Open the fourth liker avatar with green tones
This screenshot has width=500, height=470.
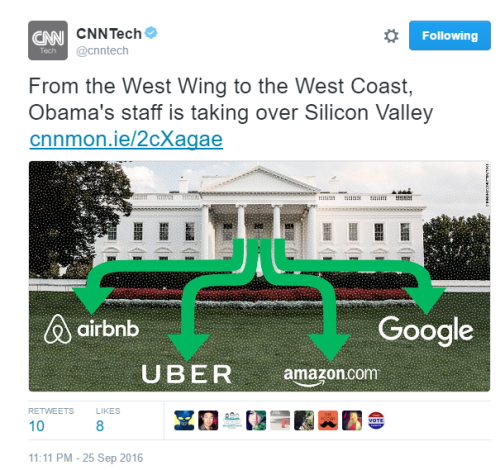pos(256,420)
